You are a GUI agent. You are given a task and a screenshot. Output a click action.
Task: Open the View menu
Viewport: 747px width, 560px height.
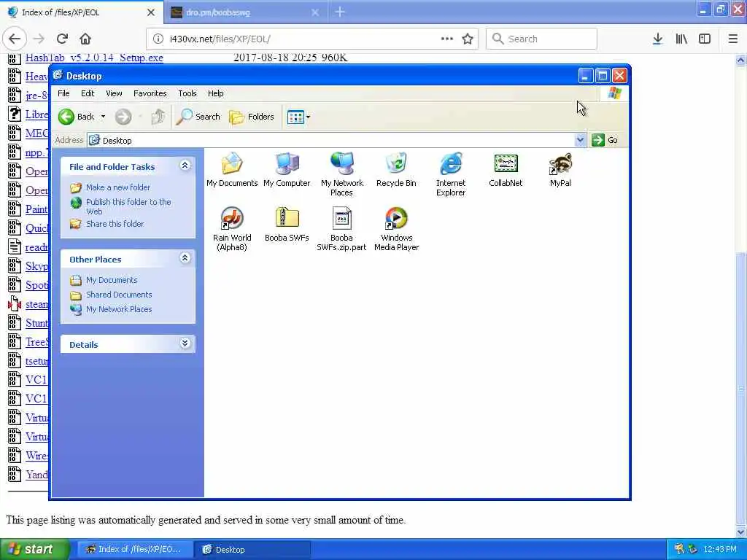(114, 93)
